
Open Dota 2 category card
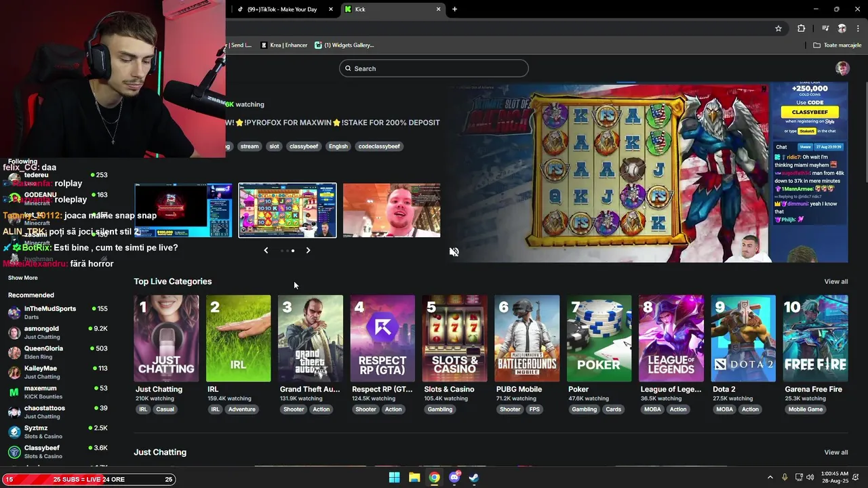tap(743, 338)
